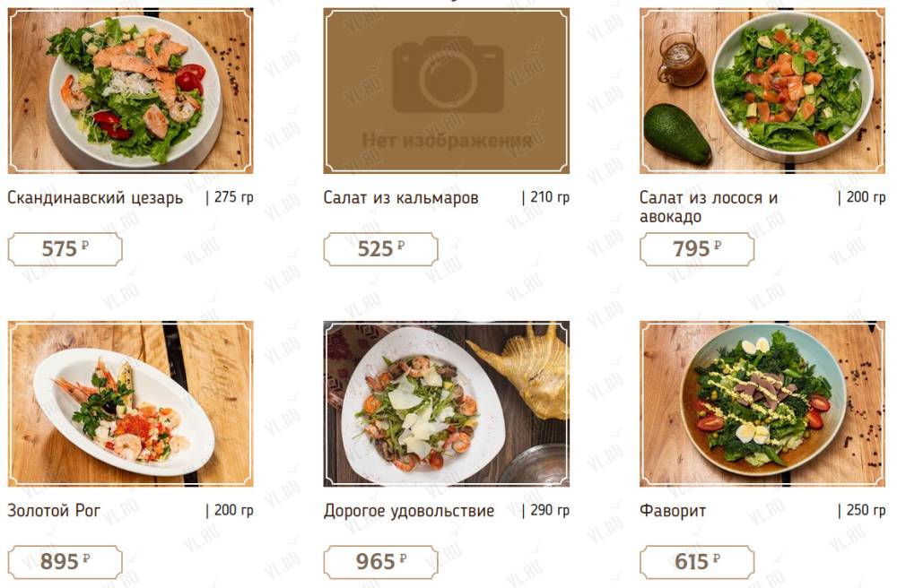
Task: Click the 275 гр weight label
Action: click(x=233, y=197)
